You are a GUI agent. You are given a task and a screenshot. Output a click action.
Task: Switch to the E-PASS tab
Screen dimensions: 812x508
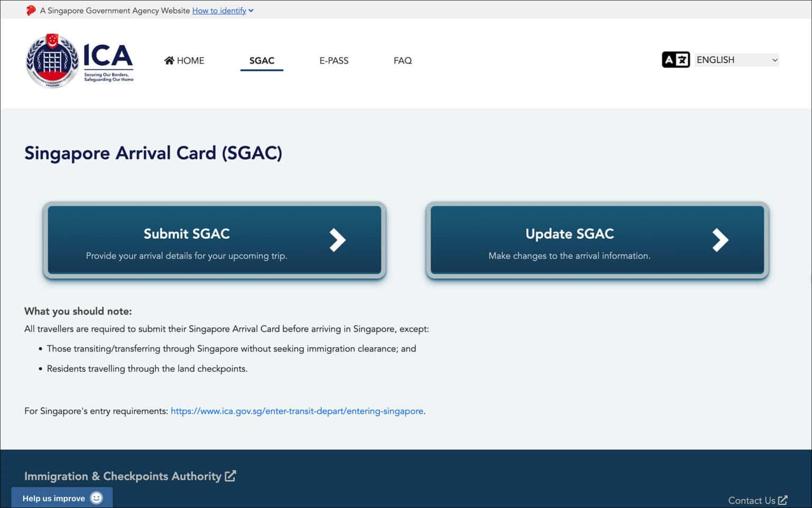click(x=334, y=60)
